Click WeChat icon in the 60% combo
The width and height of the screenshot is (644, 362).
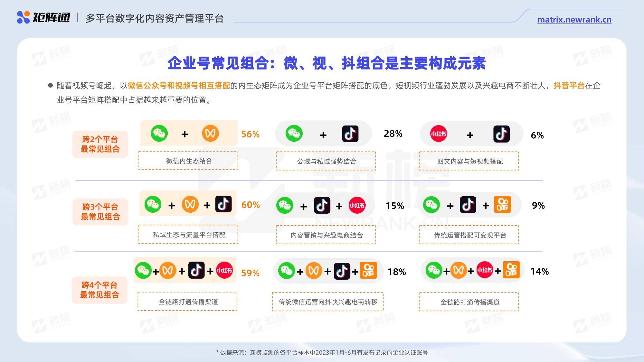tap(153, 204)
